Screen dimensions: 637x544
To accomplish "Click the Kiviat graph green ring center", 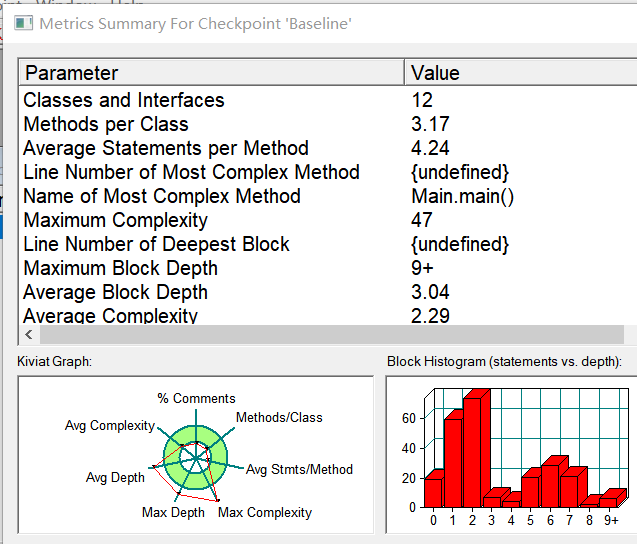I will point(196,458).
